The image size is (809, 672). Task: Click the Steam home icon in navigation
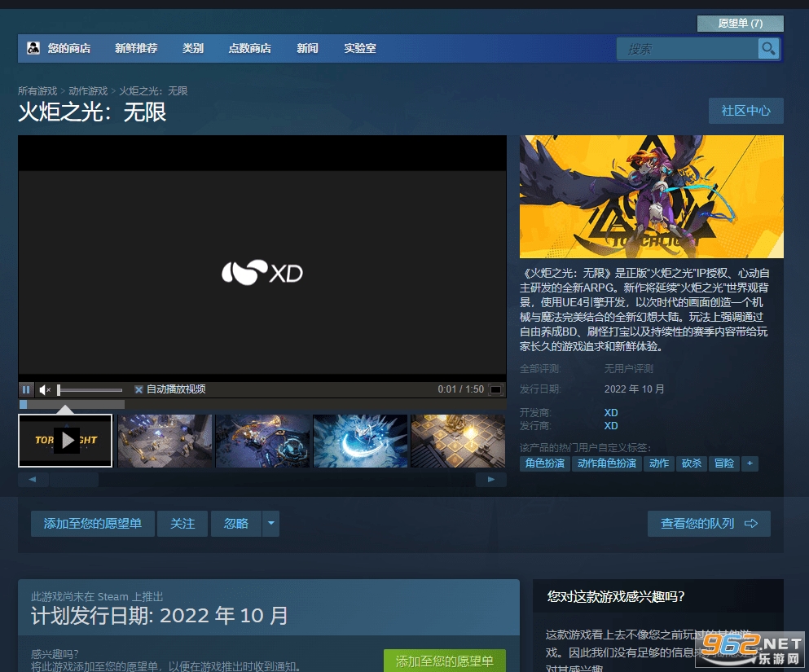point(33,48)
